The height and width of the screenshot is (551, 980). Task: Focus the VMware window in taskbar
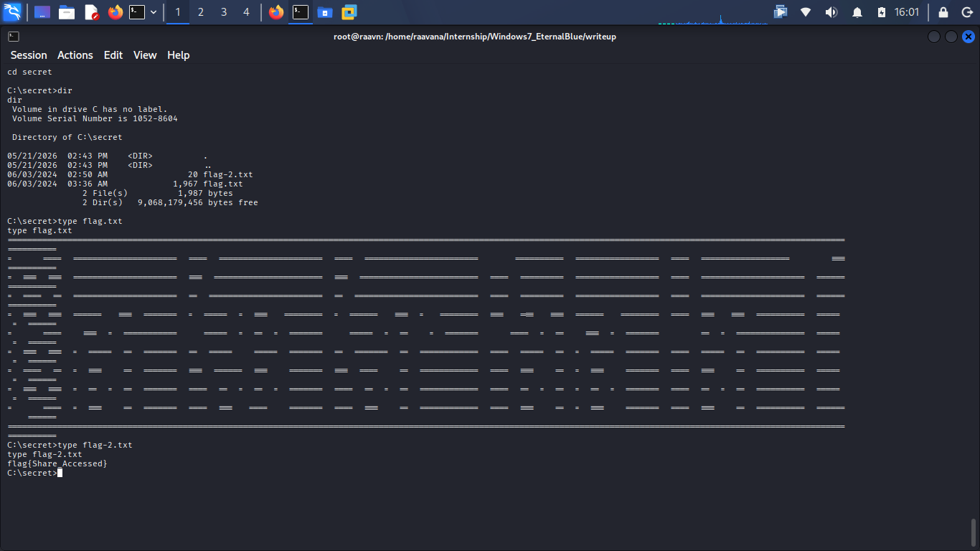[x=349, y=12]
